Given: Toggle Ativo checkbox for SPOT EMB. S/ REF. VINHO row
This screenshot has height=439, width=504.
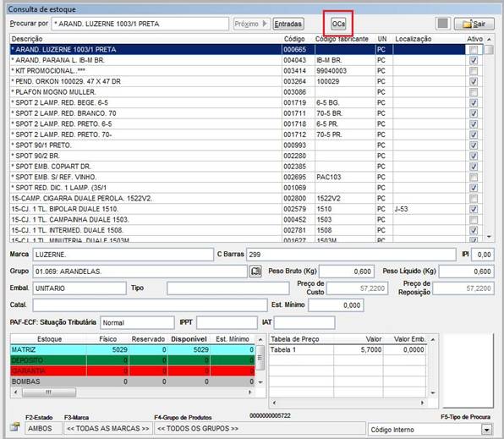Looking at the screenshot, I should pos(474,177).
